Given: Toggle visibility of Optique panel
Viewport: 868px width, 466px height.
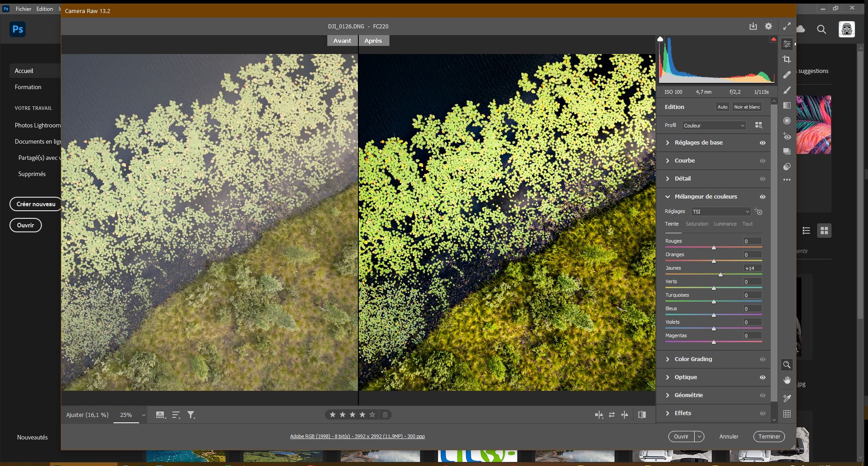Looking at the screenshot, I should [x=763, y=377].
